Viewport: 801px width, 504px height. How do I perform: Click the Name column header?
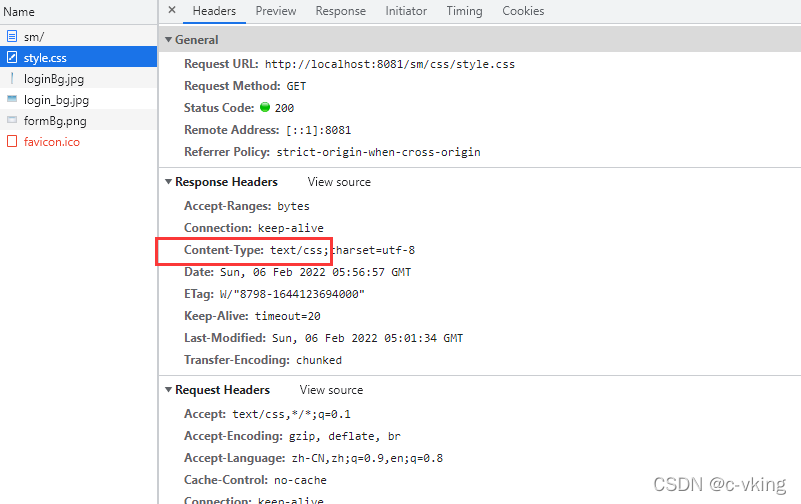(79, 12)
